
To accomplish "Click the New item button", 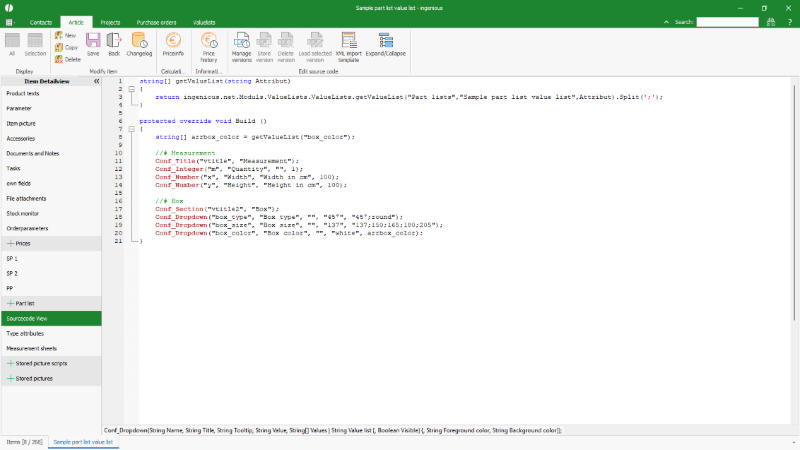I will pos(64,35).
